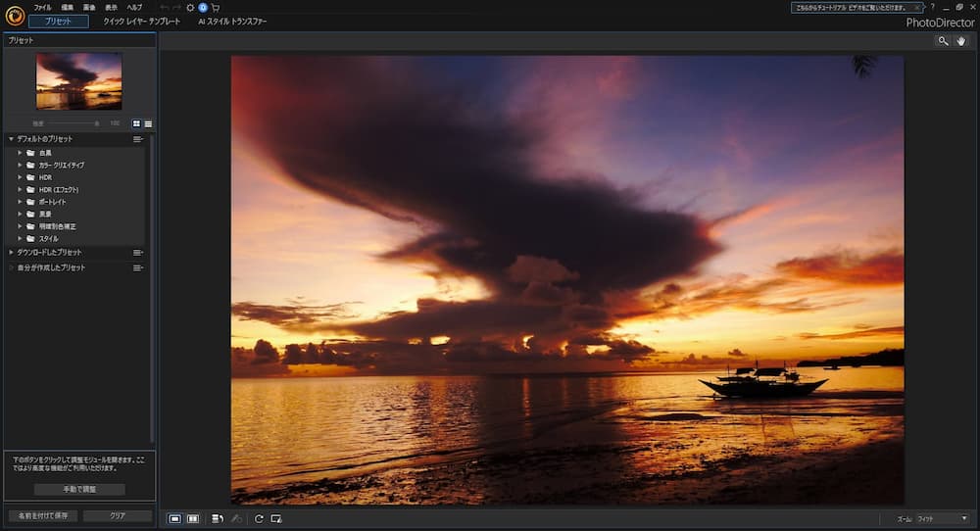Switch presets to thumbnail grid view

click(x=136, y=123)
